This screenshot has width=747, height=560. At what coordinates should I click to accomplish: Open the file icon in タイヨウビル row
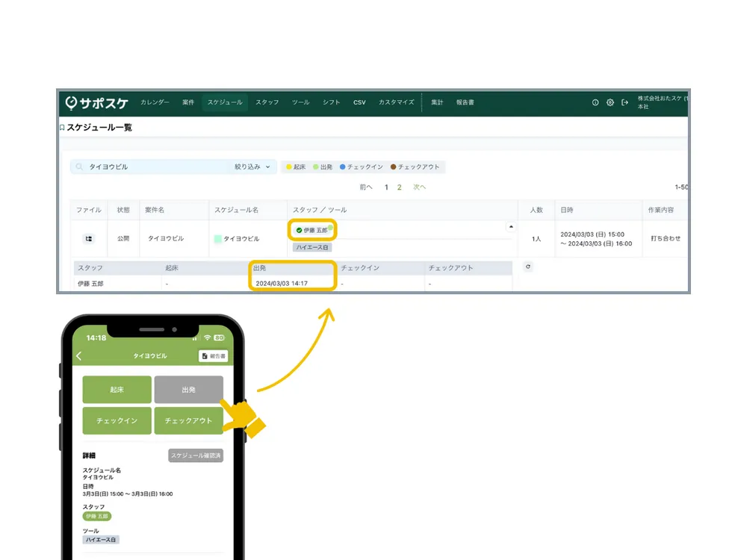coord(89,239)
